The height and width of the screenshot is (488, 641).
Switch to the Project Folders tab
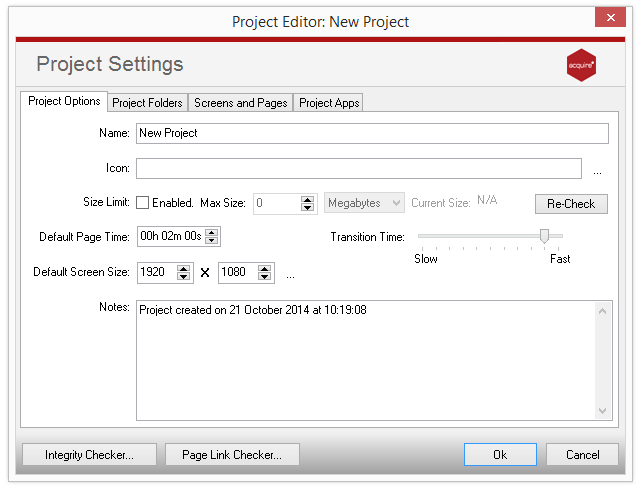147,103
